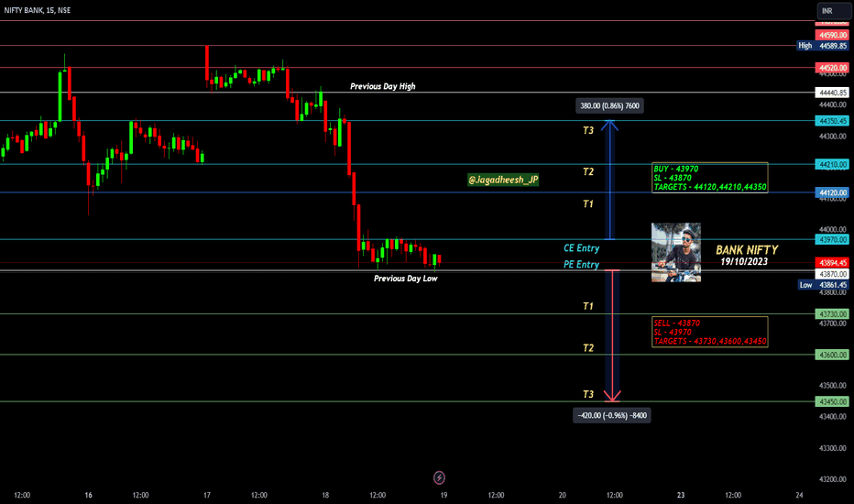
Task: Click the NIFTY BANK, 15, NSE symbol title
Action: coord(37,10)
